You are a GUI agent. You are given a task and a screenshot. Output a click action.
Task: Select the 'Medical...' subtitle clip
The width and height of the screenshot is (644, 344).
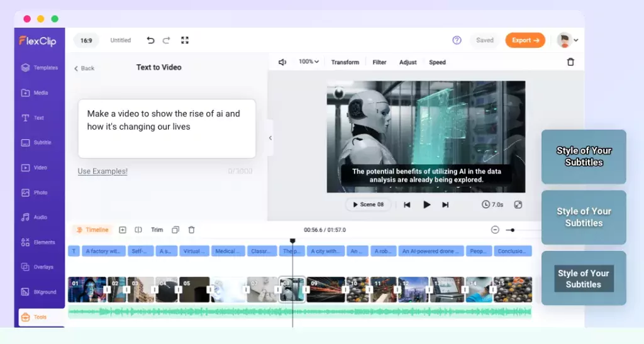(x=228, y=251)
